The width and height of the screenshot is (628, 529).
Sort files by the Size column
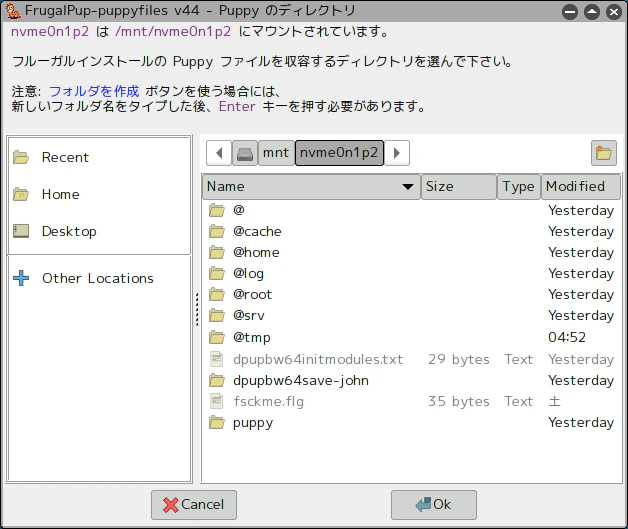459,187
